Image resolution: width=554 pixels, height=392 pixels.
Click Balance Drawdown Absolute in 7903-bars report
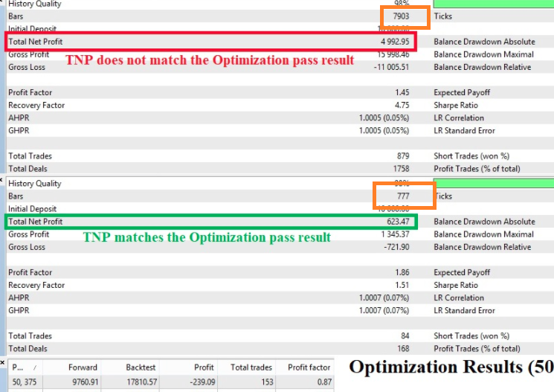(x=484, y=42)
